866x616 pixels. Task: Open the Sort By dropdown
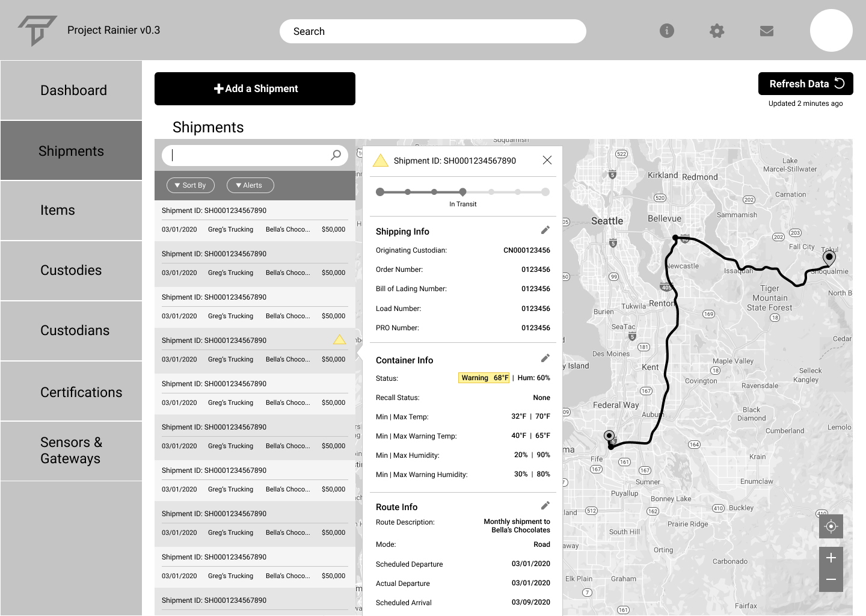click(x=190, y=185)
